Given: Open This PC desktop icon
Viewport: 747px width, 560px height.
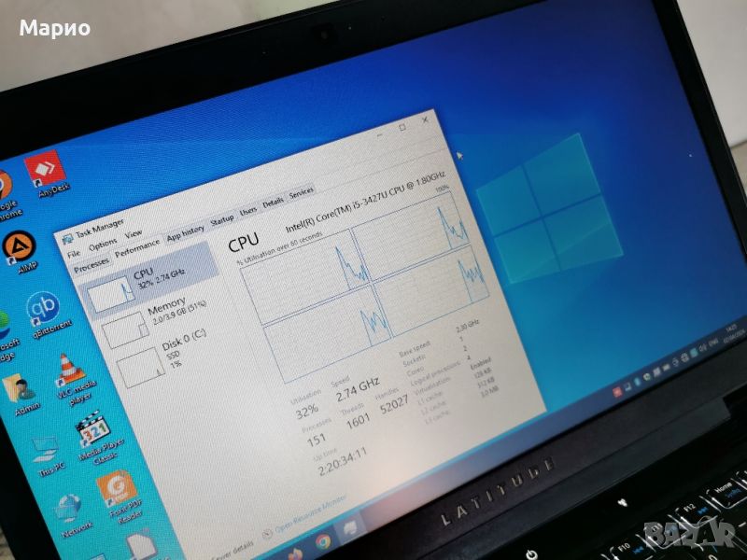Looking at the screenshot, I should coord(48,456).
